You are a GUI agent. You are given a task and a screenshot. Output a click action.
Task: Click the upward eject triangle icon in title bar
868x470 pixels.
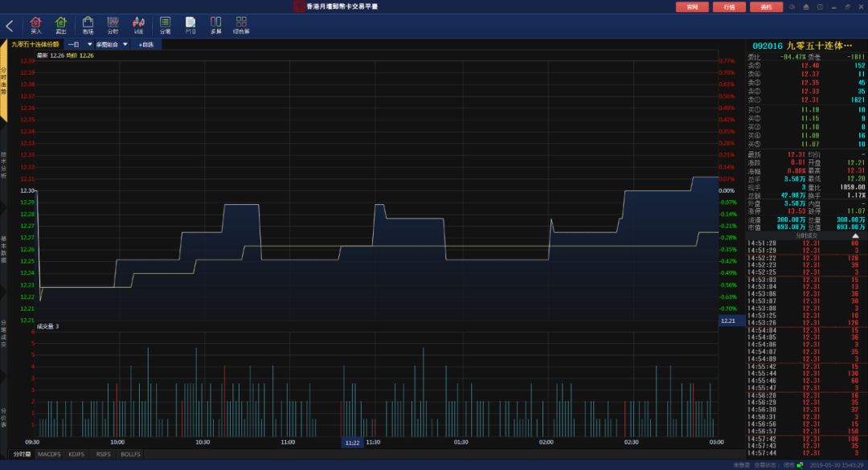[x=806, y=6]
